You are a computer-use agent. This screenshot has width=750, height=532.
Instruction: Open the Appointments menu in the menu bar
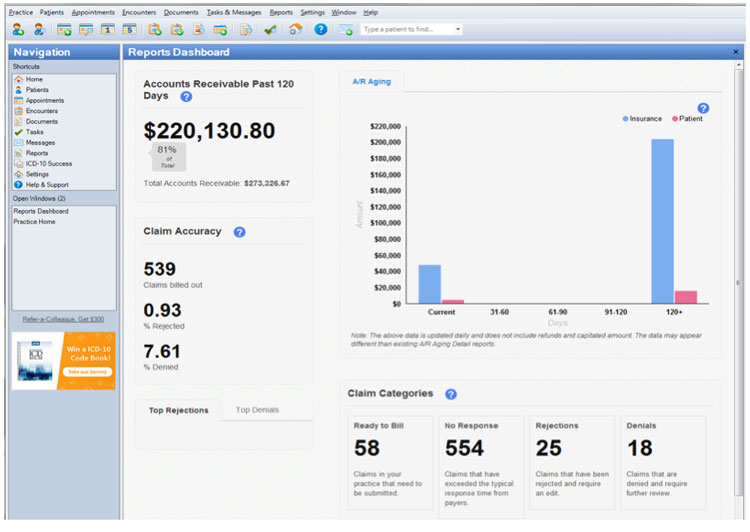tap(93, 12)
